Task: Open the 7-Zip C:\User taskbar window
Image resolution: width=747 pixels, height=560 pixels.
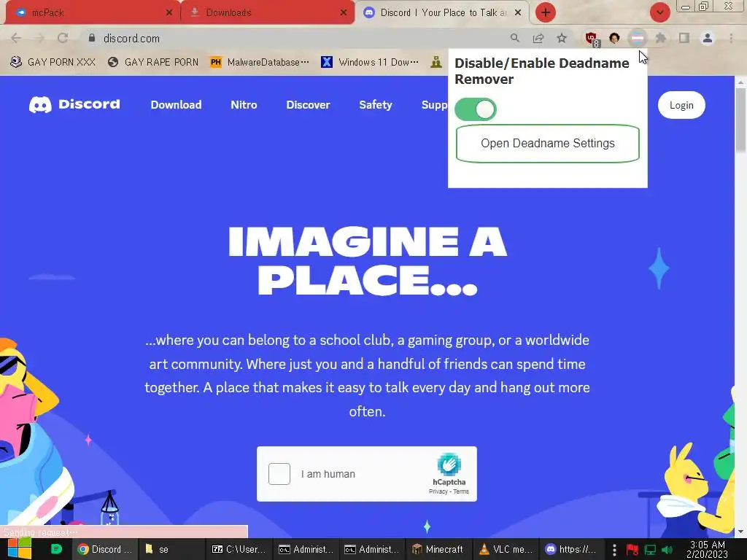Action: [x=239, y=549]
